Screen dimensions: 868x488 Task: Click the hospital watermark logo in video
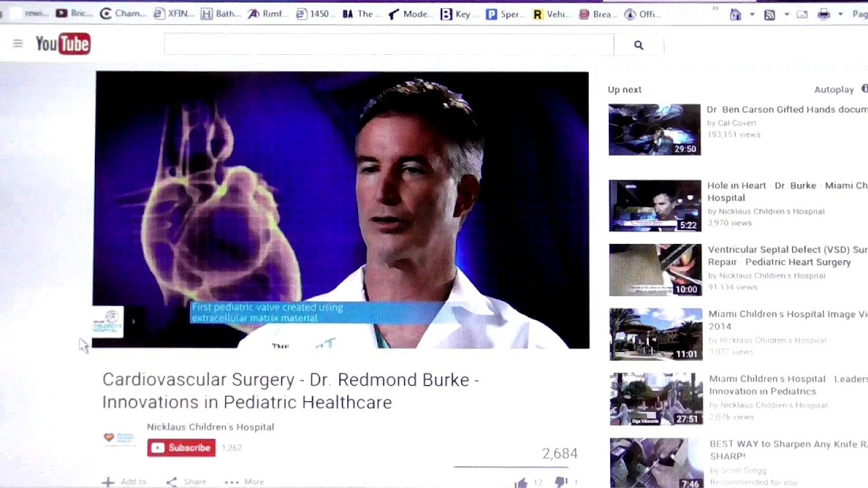[108, 321]
